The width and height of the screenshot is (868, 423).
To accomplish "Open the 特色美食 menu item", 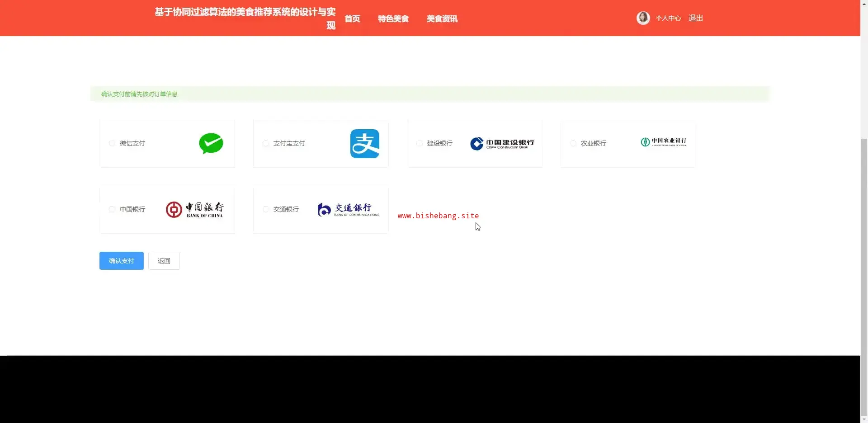I will [393, 19].
